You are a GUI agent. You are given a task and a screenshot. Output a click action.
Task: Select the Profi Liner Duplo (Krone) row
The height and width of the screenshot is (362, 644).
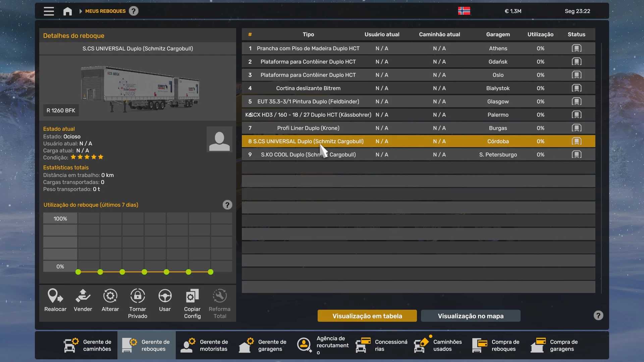(308, 128)
